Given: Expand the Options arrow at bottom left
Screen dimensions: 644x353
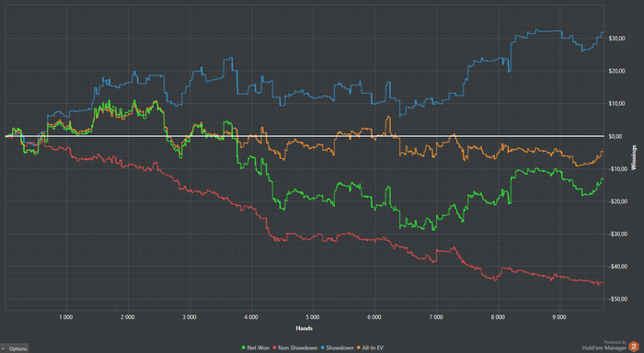Looking at the screenshot, I should point(4,348).
